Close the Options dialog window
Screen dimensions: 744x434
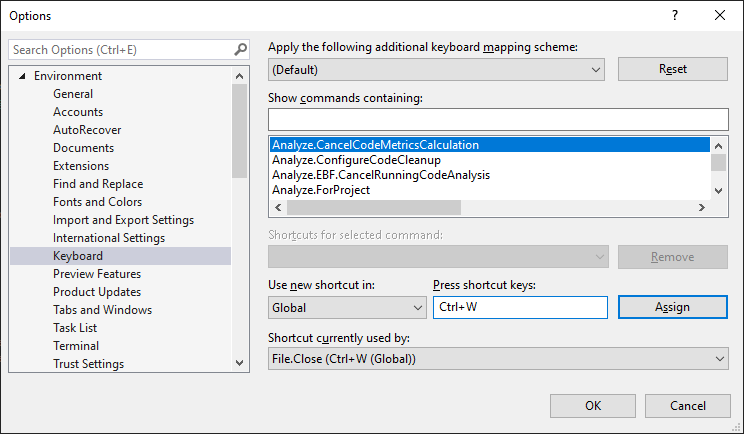pyautogui.click(x=720, y=15)
